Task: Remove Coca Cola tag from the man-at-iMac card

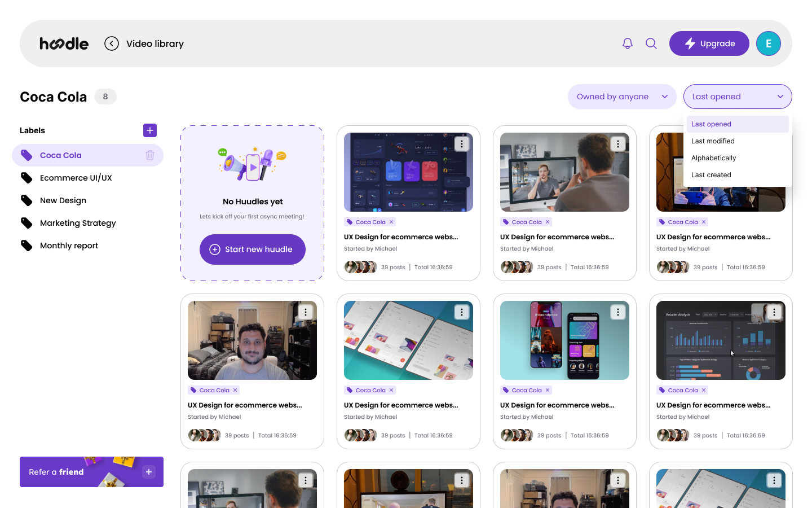Action: pyautogui.click(x=548, y=222)
